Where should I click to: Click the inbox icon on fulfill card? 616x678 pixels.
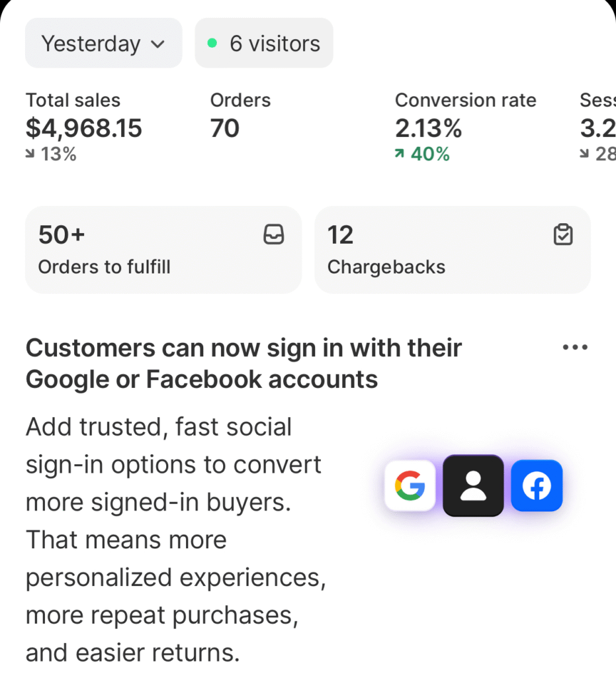pyautogui.click(x=273, y=235)
